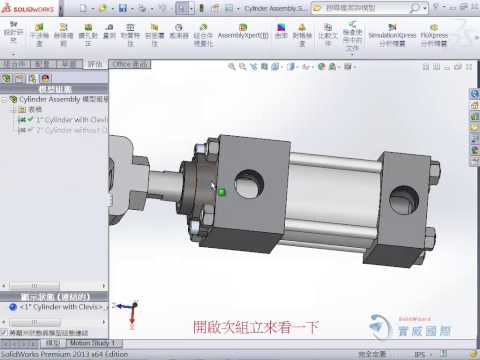This screenshot has height=360, width=480.
Task: Click the configuration panel's horizontal scrollbar
Action: pyautogui.click(x=35, y=286)
